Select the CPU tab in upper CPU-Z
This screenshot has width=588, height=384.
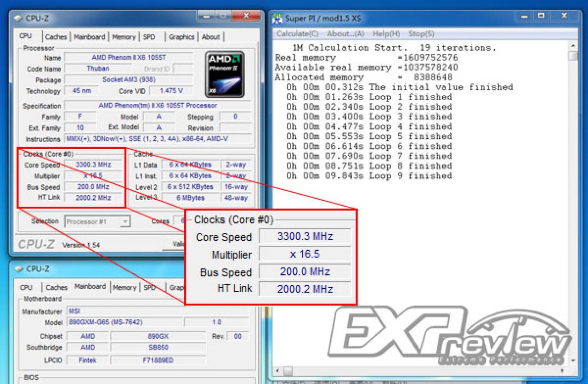point(26,36)
